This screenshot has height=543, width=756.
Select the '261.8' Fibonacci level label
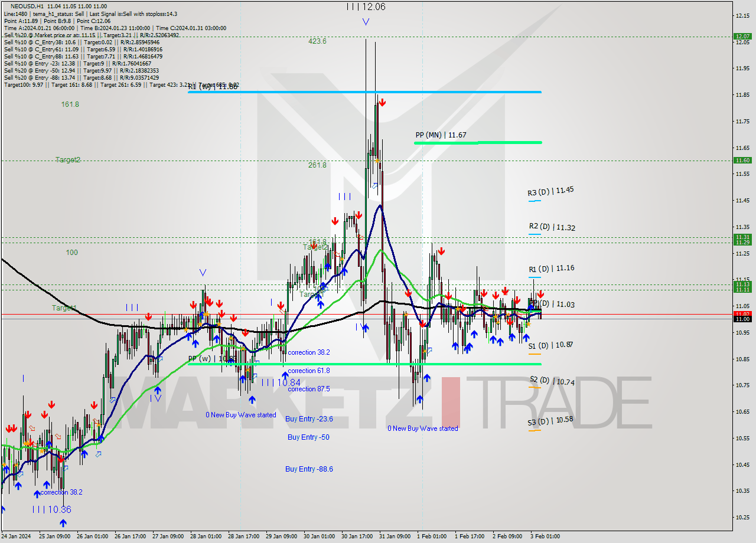pyautogui.click(x=317, y=165)
